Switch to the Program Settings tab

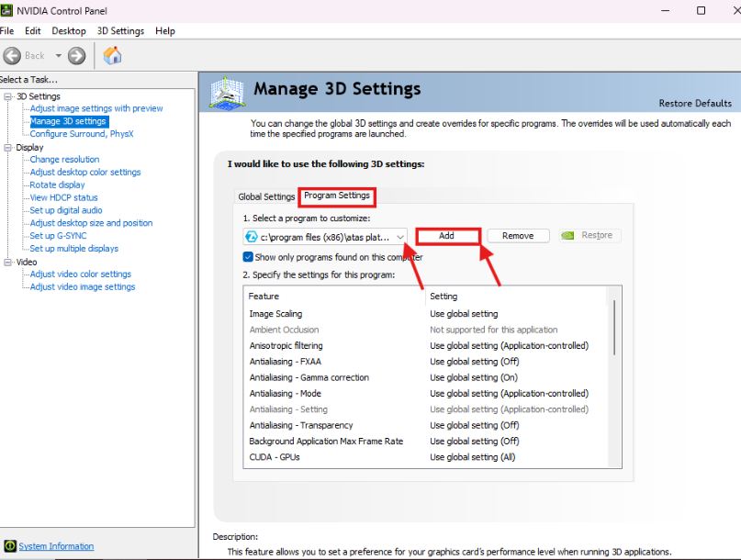point(336,196)
